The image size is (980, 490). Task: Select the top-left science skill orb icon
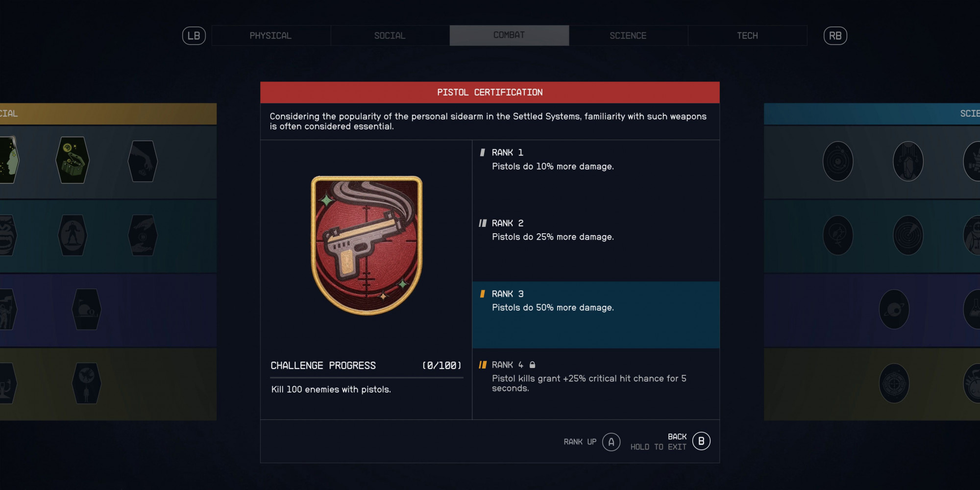pyautogui.click(x=838, y=161)
